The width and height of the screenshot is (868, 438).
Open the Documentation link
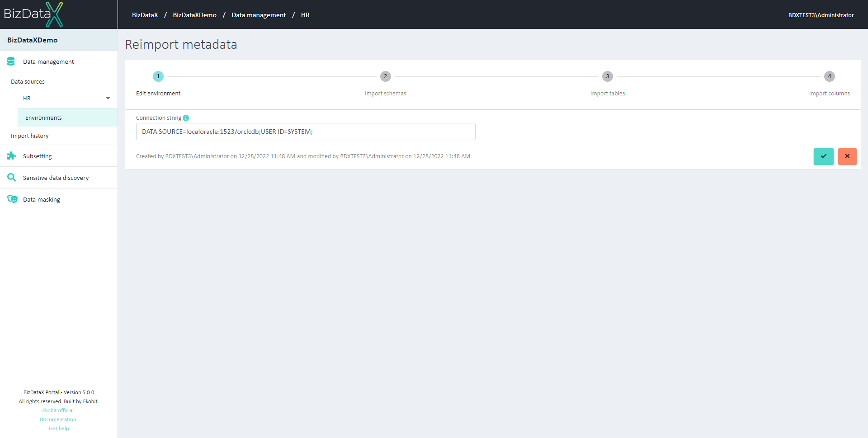point(58,419)
